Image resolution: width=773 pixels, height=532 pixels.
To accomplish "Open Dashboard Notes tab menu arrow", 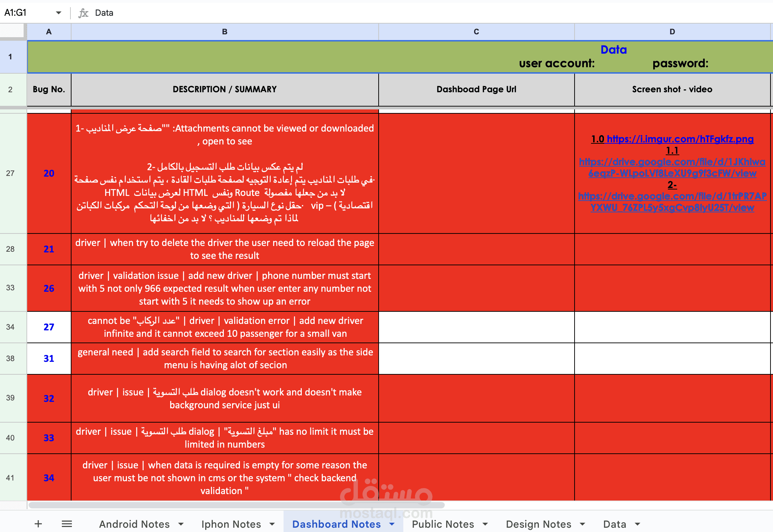I will coord(392,524).
